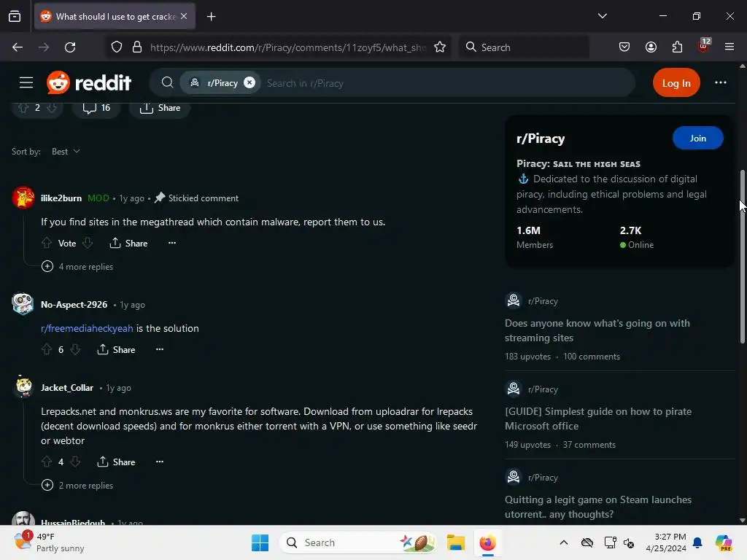Share No-Aspect-2926's comment
747x560 pixels.
(116, 350)
